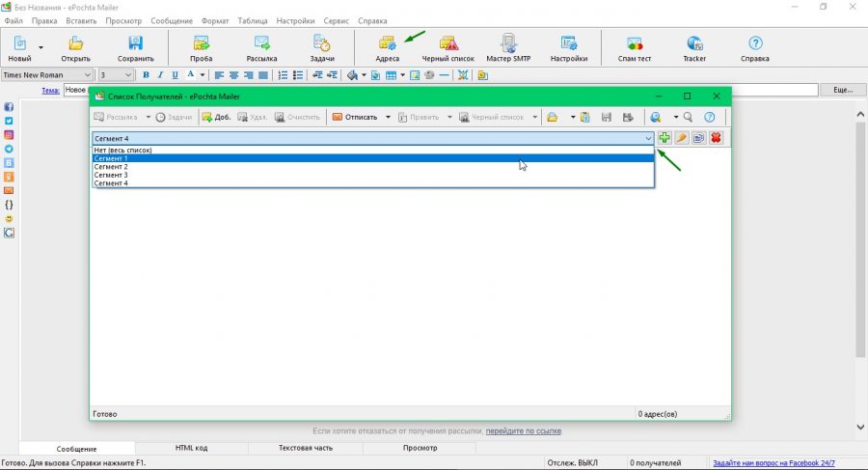Screen dimensions: 868x470
Task: Switch to the HTML код tab
Action: (x=192, y=448)
